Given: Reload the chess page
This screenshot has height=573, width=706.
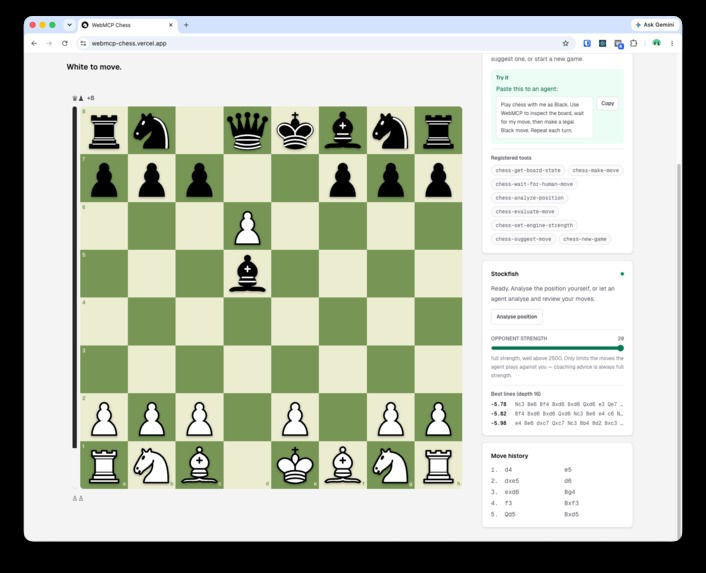Looking at the screenshot, I should 65,43.
